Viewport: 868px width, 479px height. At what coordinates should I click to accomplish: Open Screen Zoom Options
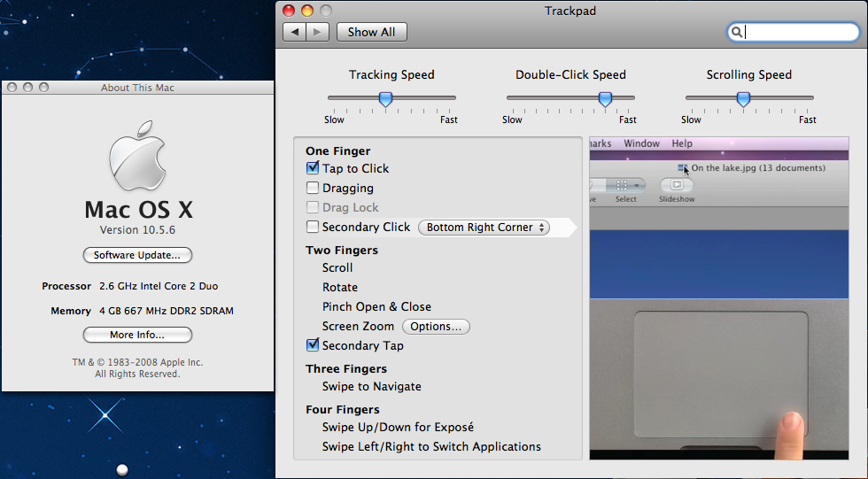pos(436,327)
